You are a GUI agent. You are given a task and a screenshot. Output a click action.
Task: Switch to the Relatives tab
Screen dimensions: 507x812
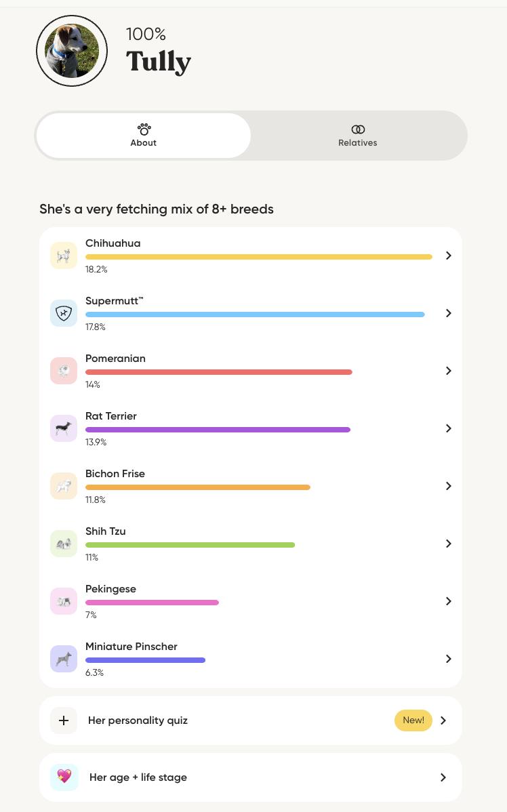click(358, 136)
